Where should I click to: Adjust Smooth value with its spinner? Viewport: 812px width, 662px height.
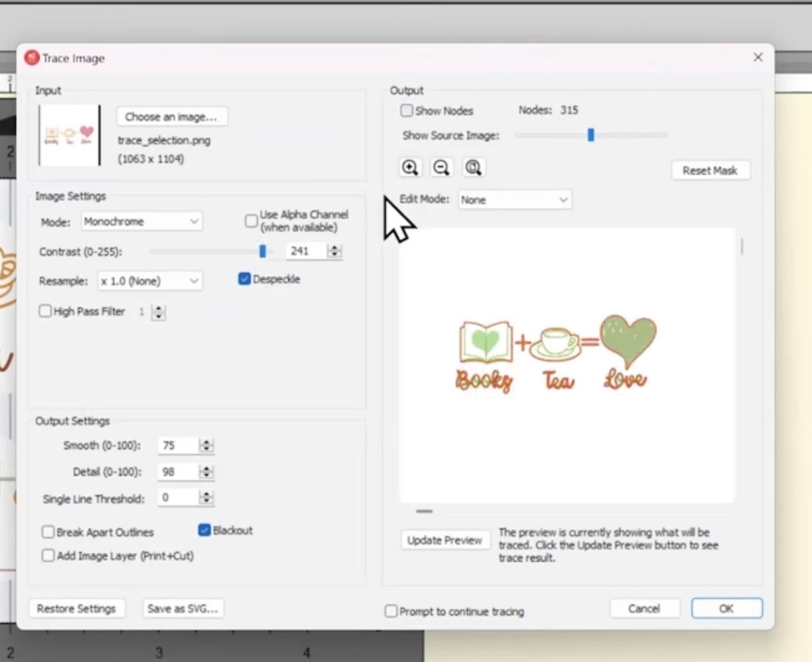tap(207, 445)
